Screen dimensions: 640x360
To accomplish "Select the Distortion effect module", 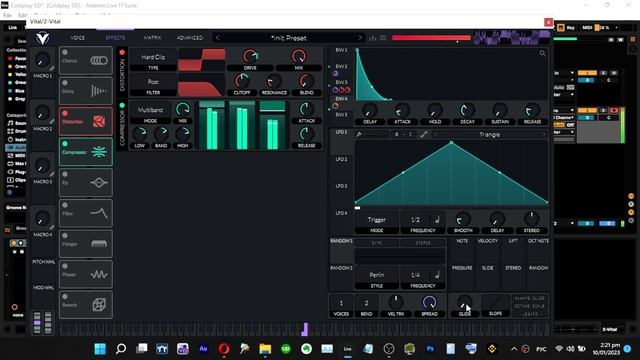I will click(86, 121).
